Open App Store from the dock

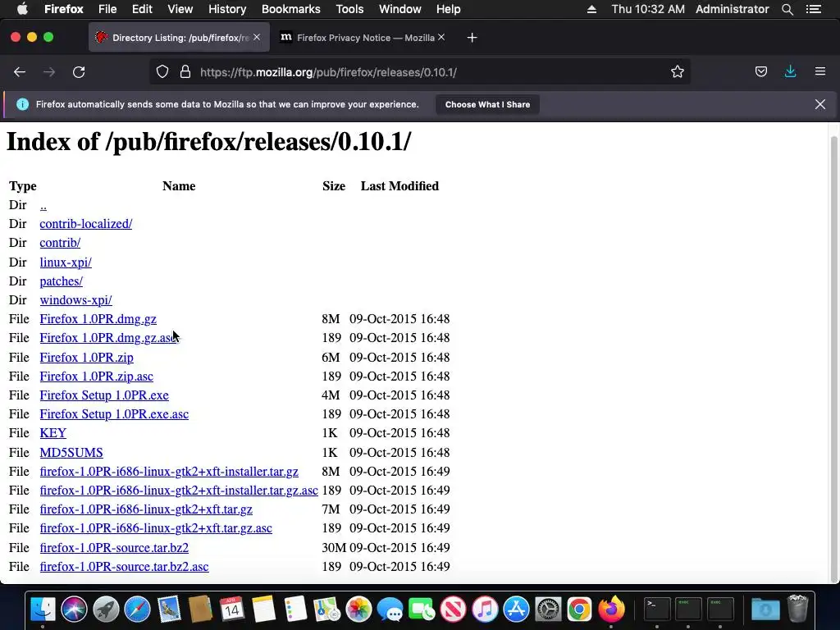[517, 609]
